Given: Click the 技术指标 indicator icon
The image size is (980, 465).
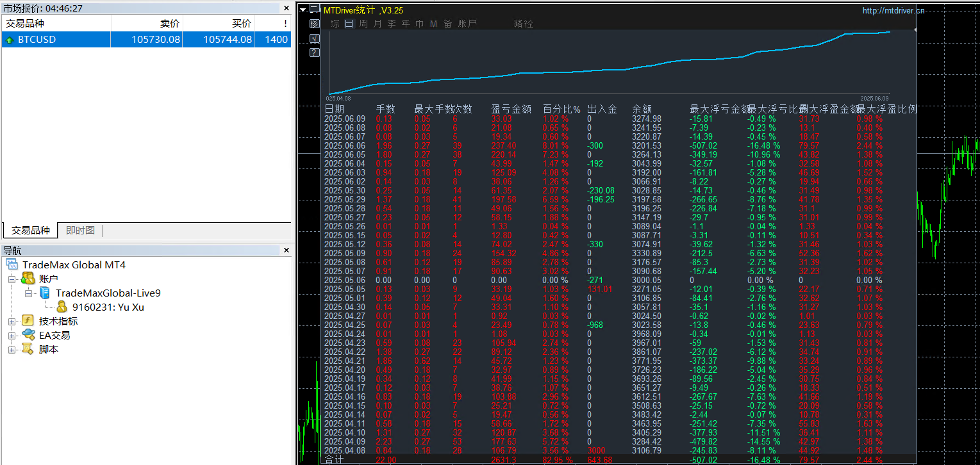Looking at the screenshot, I should pyautogui.click(x=28, y=321).
